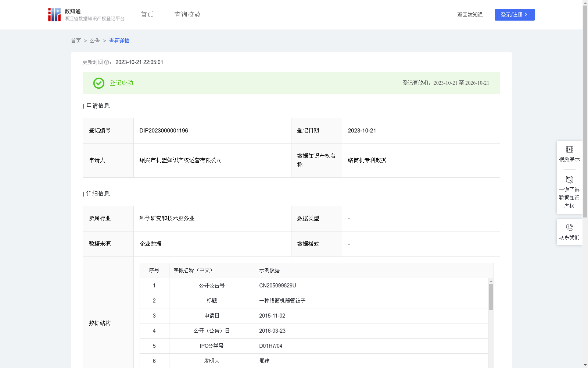
Task: Click the data structure table scrollbar thumb
Action: 491,297
